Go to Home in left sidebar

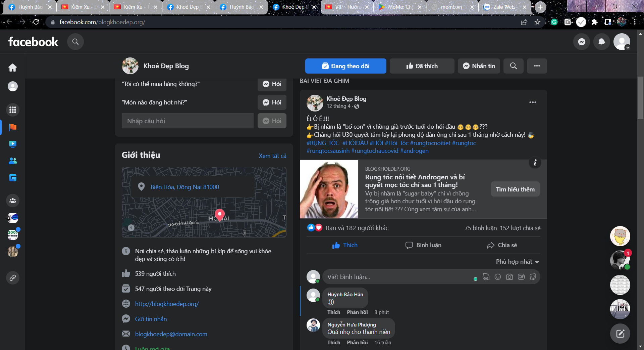[13, 68]
